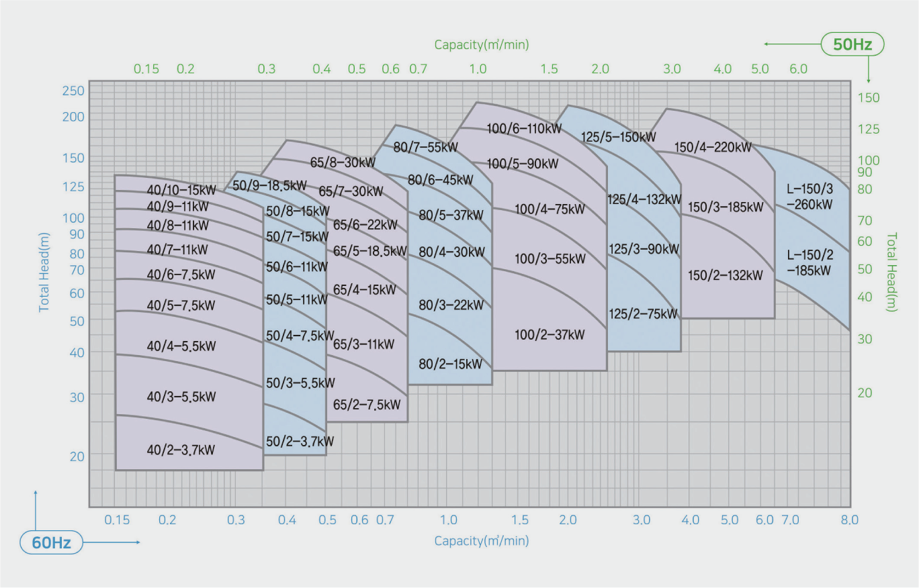The width and height of the screenshot is (919, 588).
Task: Click the 50/7-15kW label
Action: tap(297, 237)
